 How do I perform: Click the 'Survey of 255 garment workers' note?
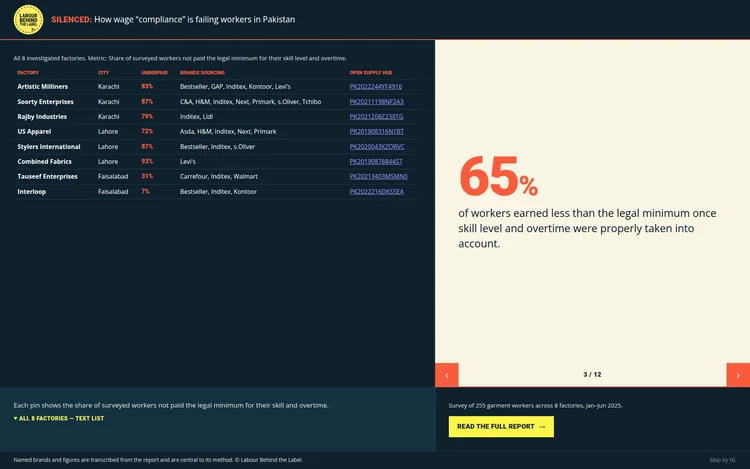[535, 405]
